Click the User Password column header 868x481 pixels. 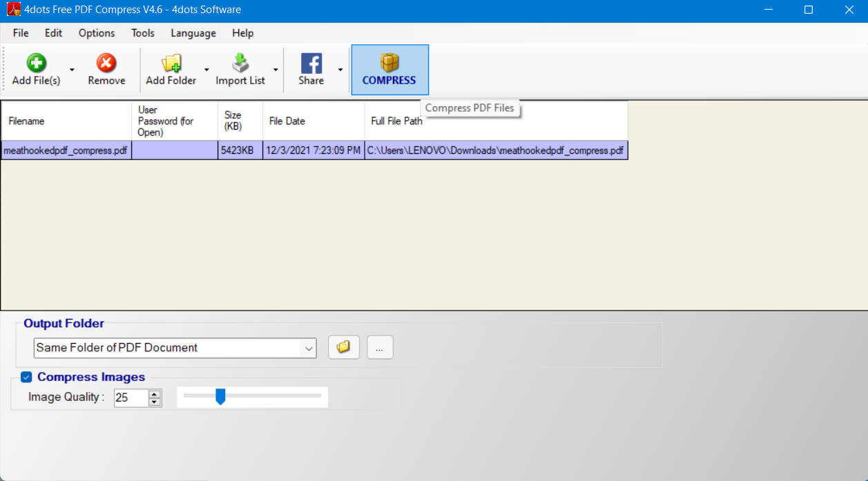(175, 121)
